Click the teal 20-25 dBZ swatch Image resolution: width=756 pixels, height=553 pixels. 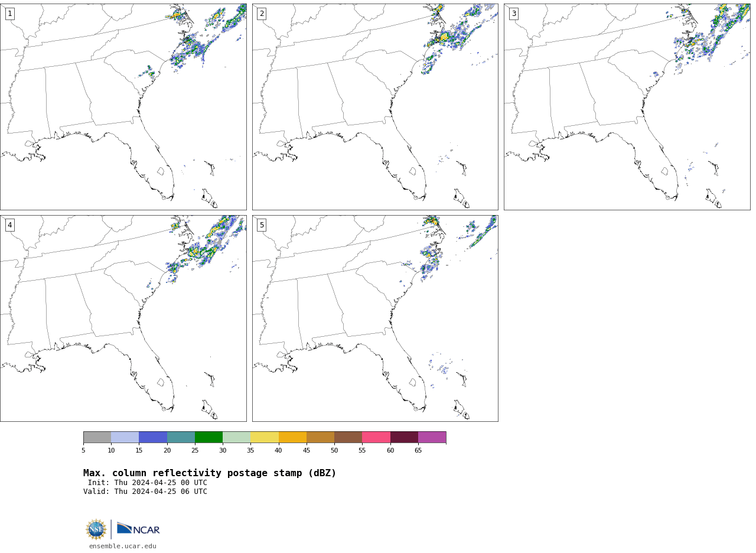click(x=181, y=437)
